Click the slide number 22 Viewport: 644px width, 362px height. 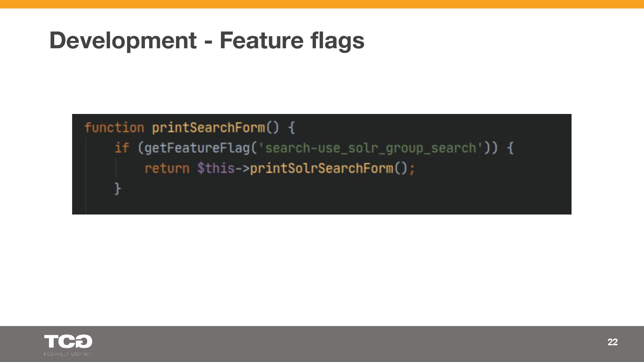tap(612, 342)
